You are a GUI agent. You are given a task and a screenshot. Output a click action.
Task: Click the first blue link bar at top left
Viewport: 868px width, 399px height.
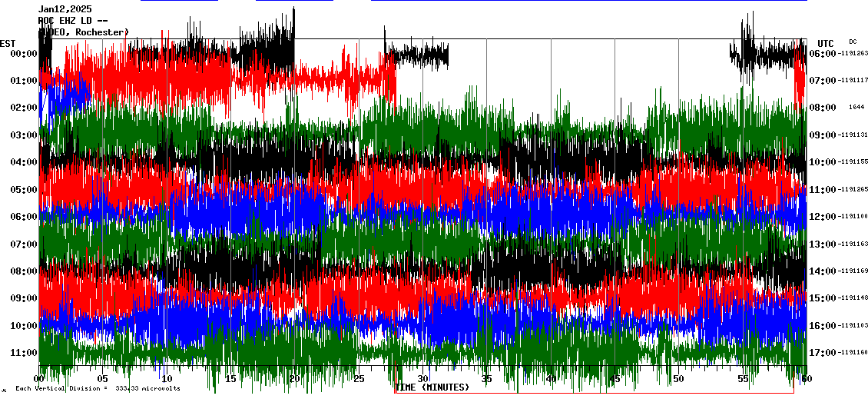179,1
